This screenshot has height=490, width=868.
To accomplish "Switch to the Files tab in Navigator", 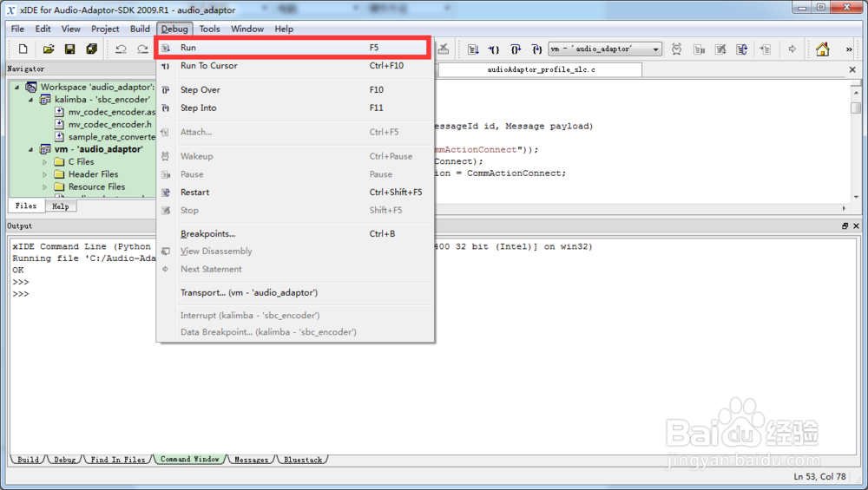I will pos(26,206).
